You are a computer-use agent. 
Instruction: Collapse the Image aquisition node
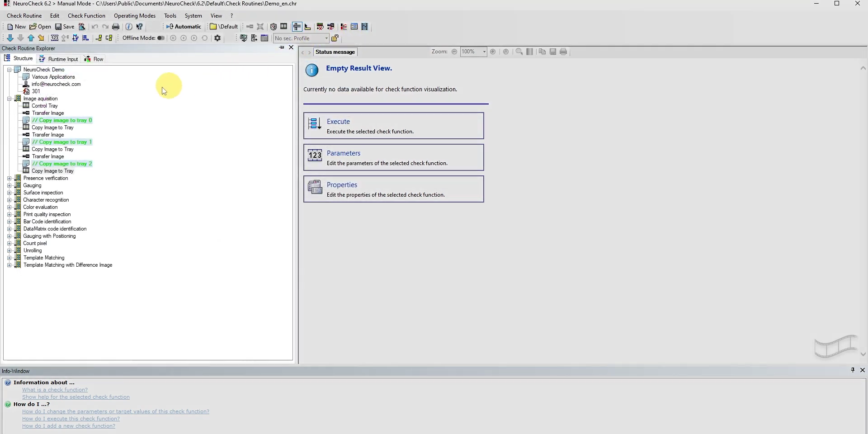[9, 99]
